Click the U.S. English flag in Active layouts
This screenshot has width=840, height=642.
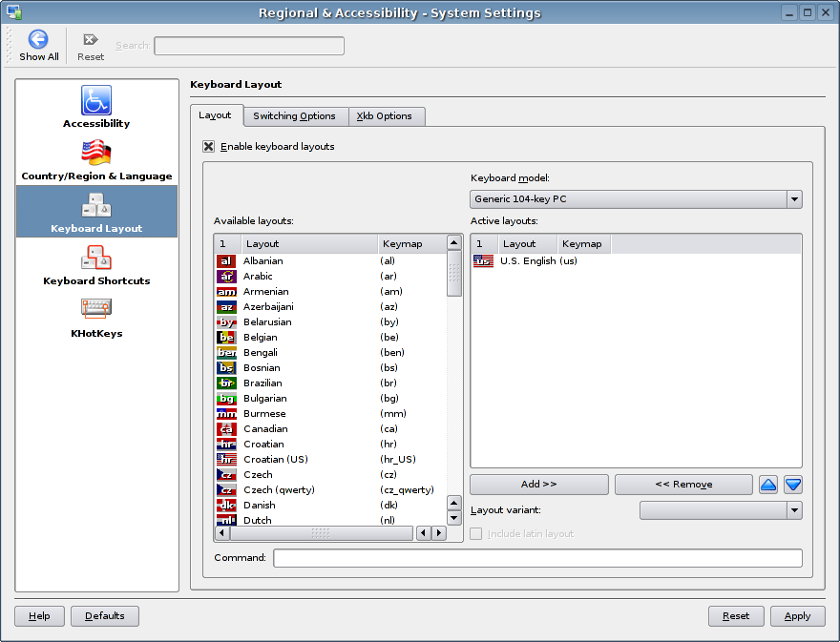click(483, 260)
